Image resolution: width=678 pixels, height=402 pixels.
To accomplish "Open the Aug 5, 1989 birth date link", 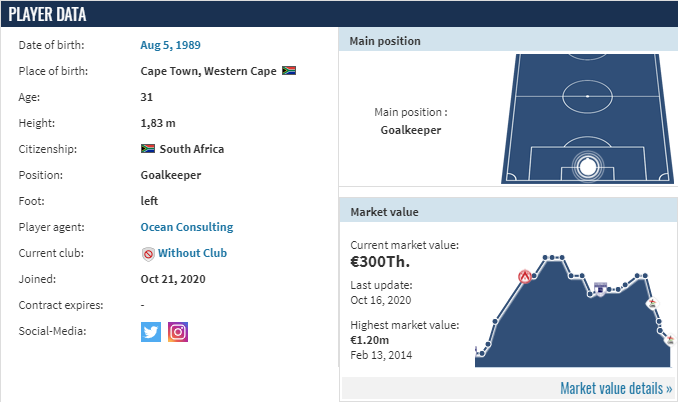I will 170,45.
